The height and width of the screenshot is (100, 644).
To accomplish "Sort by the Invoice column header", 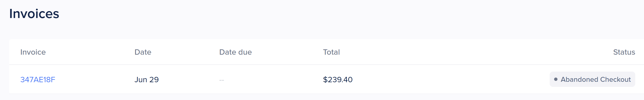I will point(33,52).
